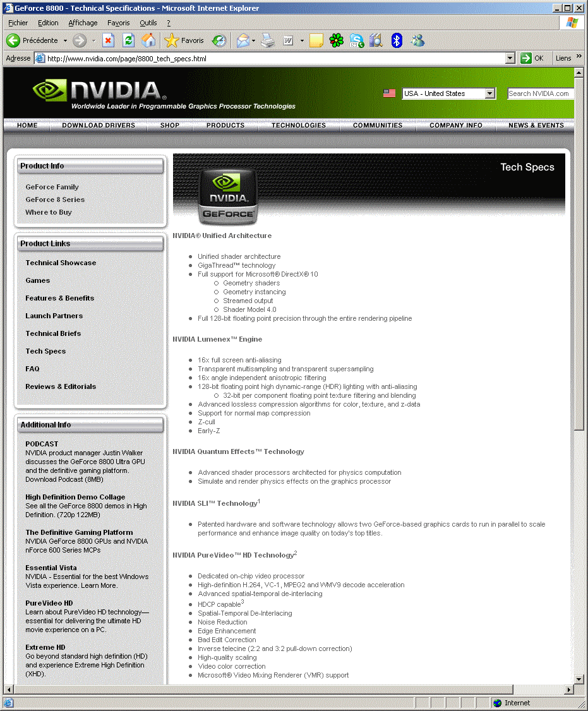This screenshot has width=588, height=711.
Task: Open the Research books icon
Action: 376,40
